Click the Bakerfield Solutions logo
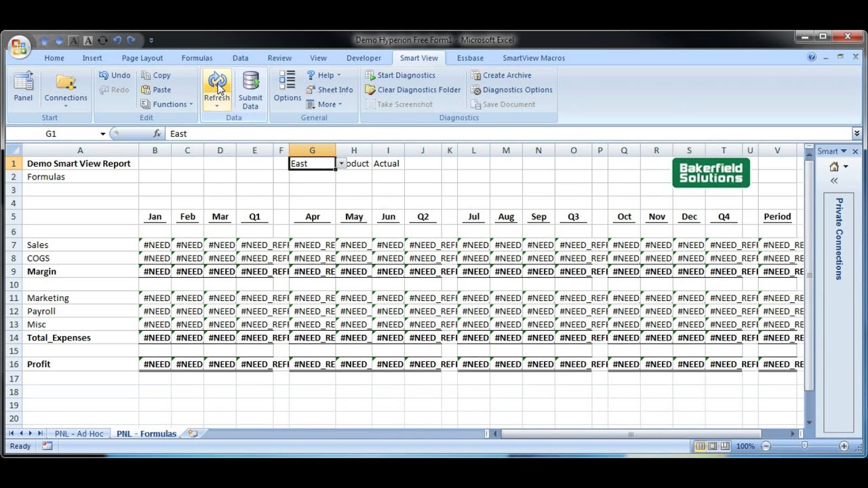868x488 pixels. tap(711, 173)
